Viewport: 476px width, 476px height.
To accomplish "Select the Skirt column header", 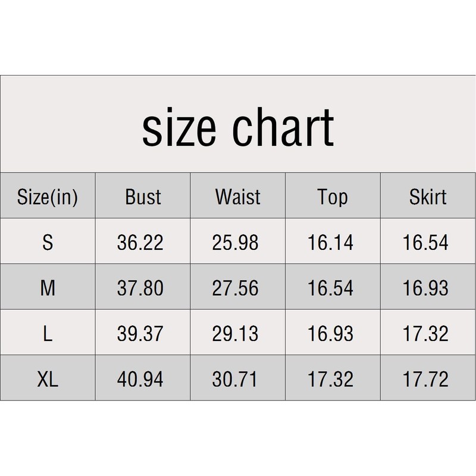I will click(x=428, y=197).
